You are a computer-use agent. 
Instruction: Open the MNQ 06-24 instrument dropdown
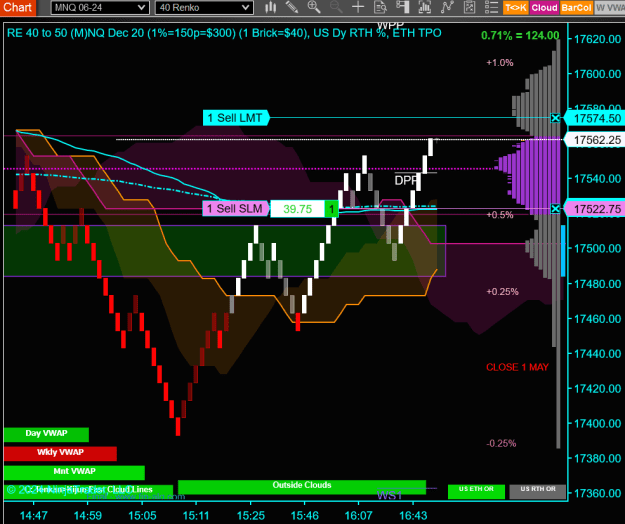pos(100,8)
